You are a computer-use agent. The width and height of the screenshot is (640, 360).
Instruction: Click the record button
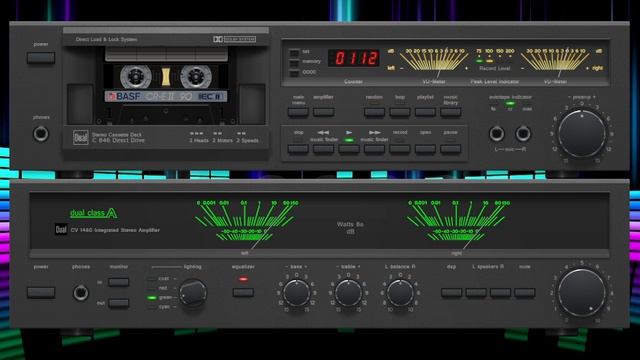click(x=400, y=149)
